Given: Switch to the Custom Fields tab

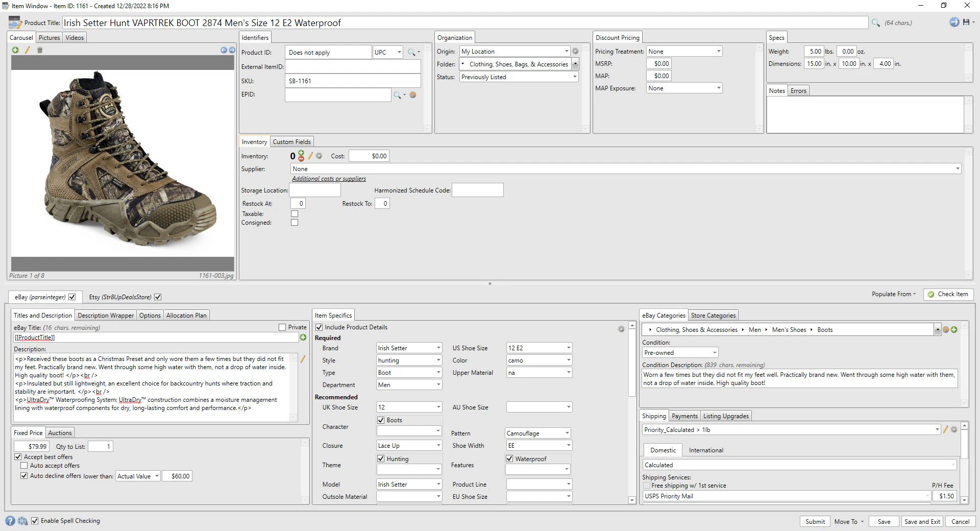Looking at the screenshot, I should (x=291, y=141).
